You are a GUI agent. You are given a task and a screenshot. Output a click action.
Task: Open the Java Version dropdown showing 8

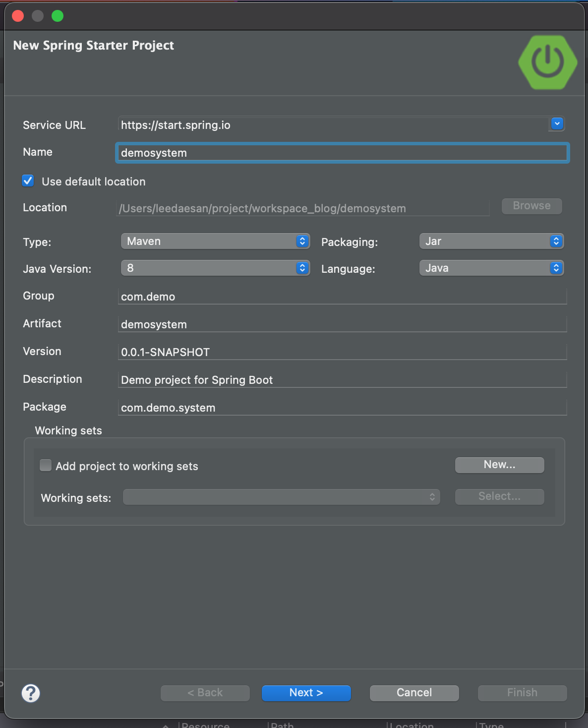tap(216, 268)
